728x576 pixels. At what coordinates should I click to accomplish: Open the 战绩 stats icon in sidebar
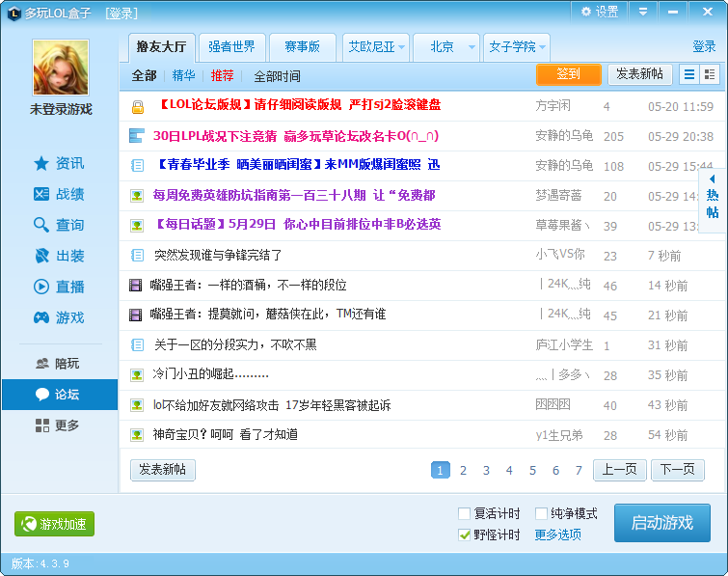pyautogui.click(x=41, y=194)
